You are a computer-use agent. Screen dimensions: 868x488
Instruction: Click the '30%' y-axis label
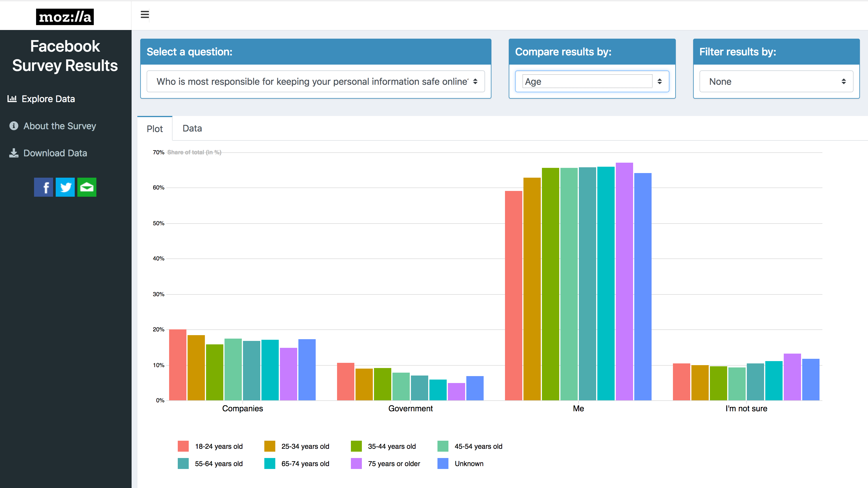click(x=158, y=294)
